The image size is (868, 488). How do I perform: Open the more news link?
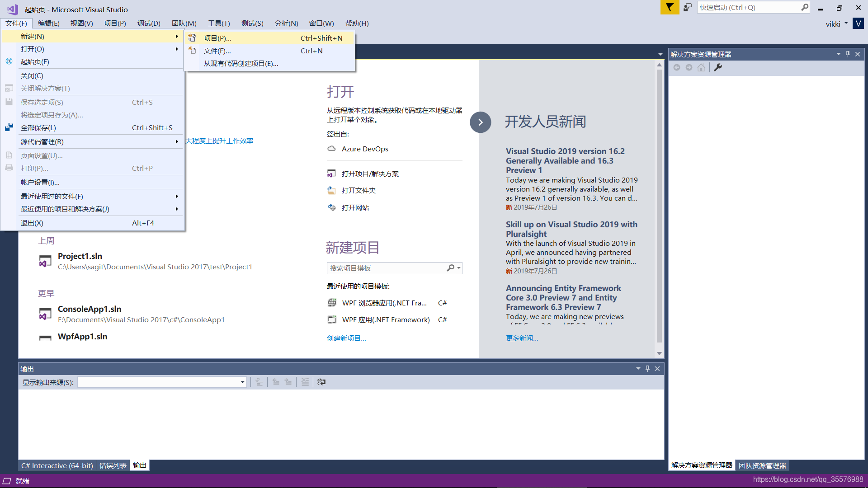pos(522,338)
